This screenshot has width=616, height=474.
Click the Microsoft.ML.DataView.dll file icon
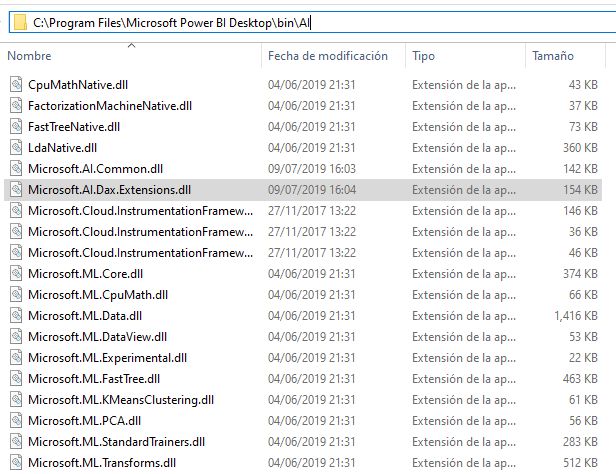[x=16, y=337]
